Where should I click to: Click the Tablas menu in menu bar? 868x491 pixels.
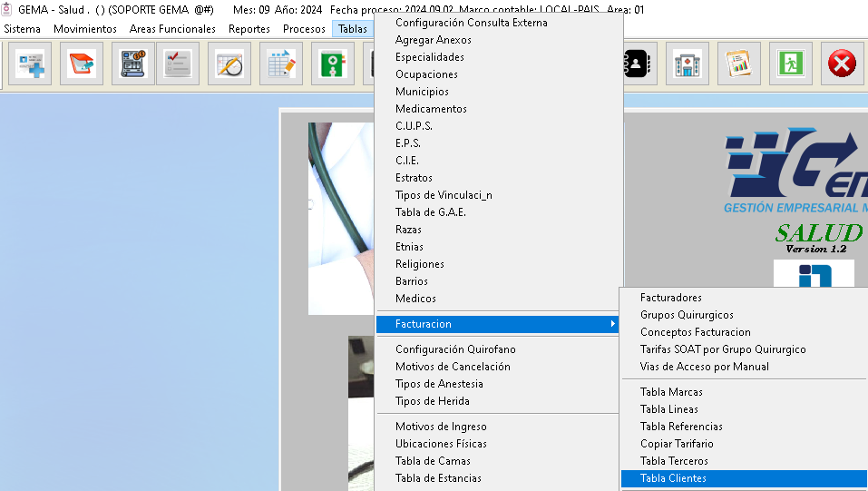[x=353, y=29]
